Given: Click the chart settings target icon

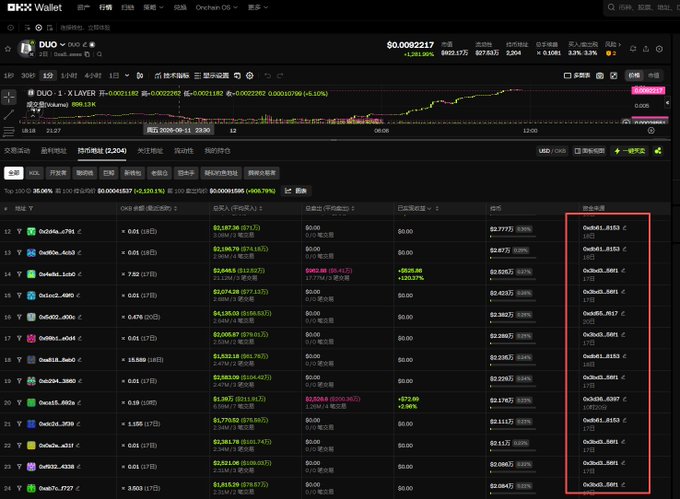Looking at the screenshot, I should click(x=250, y=75).
